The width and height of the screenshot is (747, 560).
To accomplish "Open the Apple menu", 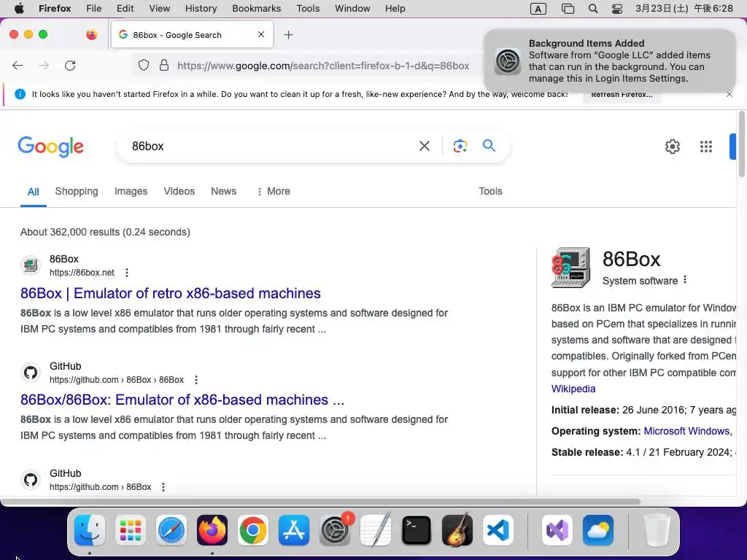I will pyautogui.click(x=19, y=9).
